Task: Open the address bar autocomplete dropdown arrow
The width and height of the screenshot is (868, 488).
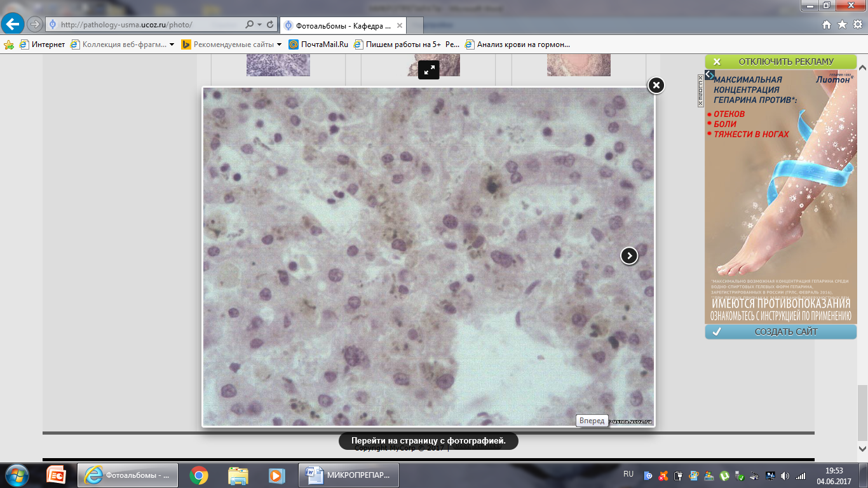Action: click(x=259, y=25)
